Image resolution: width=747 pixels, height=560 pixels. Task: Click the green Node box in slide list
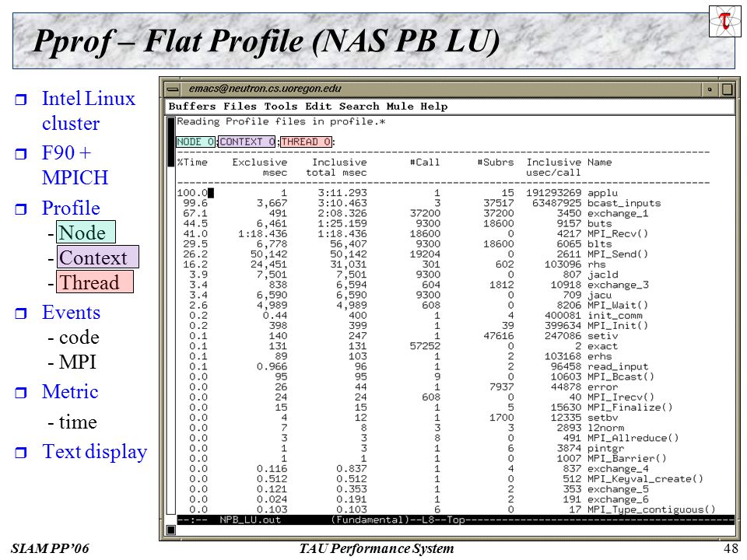[x=86, y=233]
